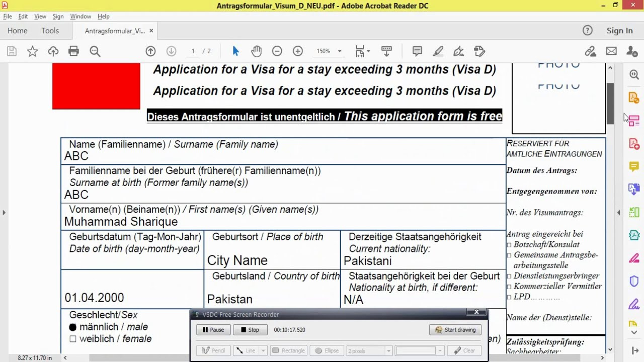Image resolution: width=644 pixels, height=362 pixels.
Task: Expand the left navigation pane arrow
Action: click(x=4, y=213)
